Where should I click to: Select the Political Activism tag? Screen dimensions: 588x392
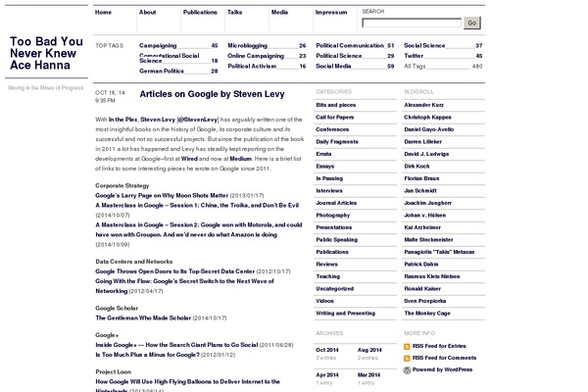coord(252,66)
